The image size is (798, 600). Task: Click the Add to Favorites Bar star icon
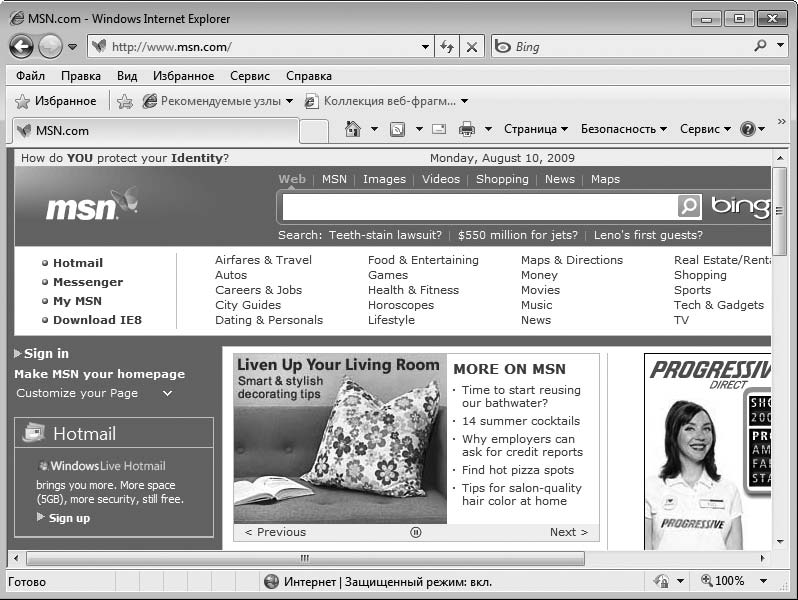[125, 101]
